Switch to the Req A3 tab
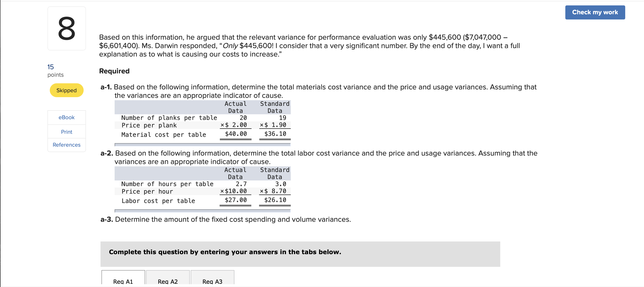Image resolution: width=644 pixels, height=287 pixels. 212,281
